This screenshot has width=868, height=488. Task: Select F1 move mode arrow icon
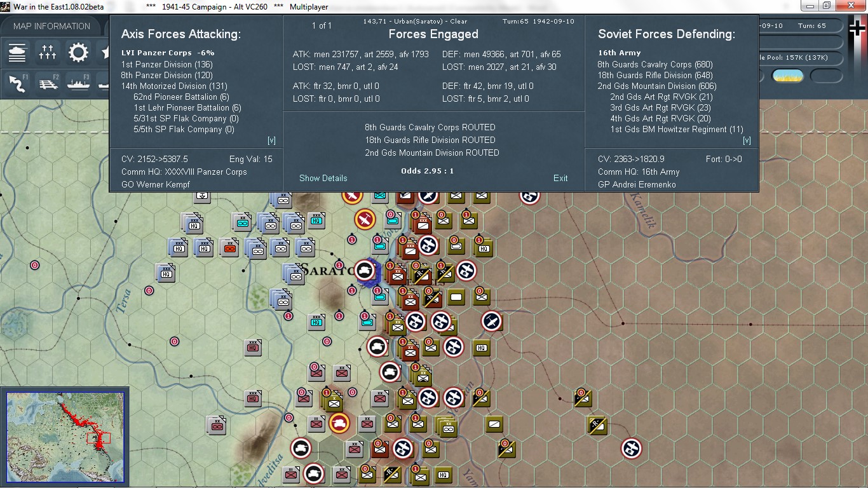pyautogui.click(x=18, y=84)
